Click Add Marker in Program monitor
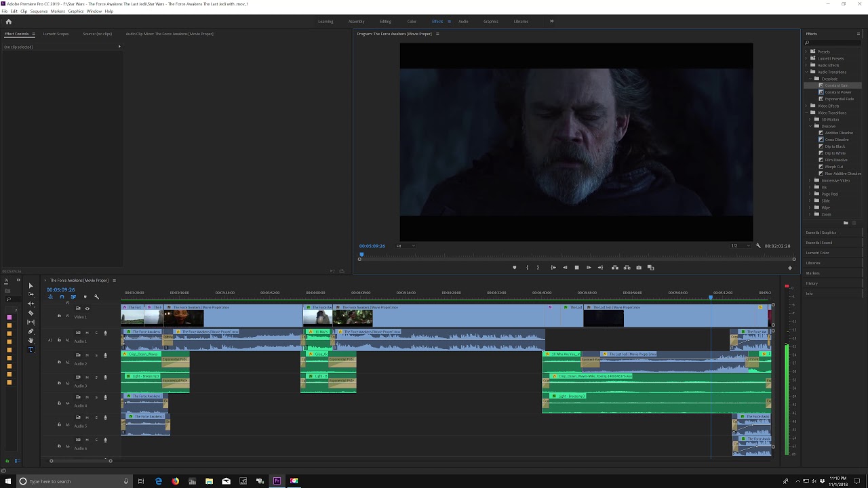 coord(514,268)
